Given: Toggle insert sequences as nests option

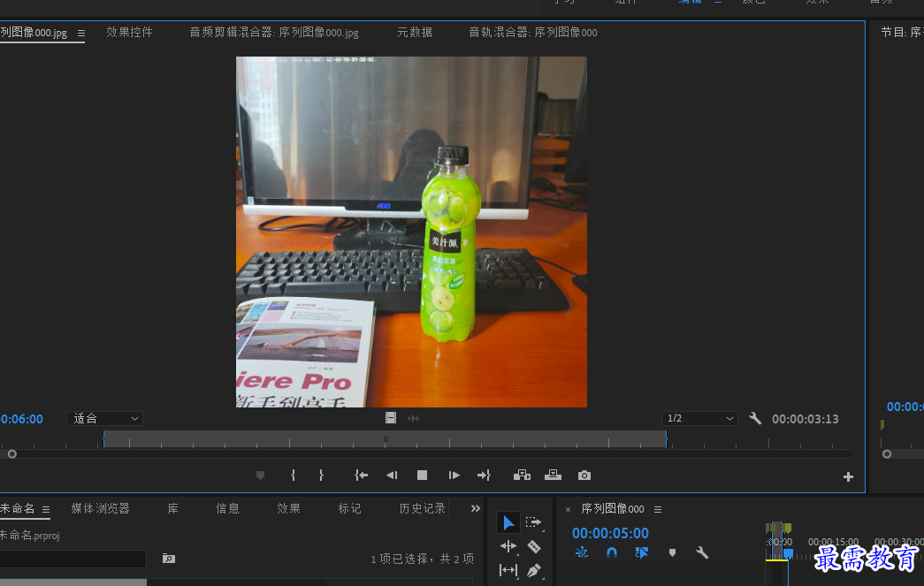Looking at the screenshot, I should pos(582,552).
